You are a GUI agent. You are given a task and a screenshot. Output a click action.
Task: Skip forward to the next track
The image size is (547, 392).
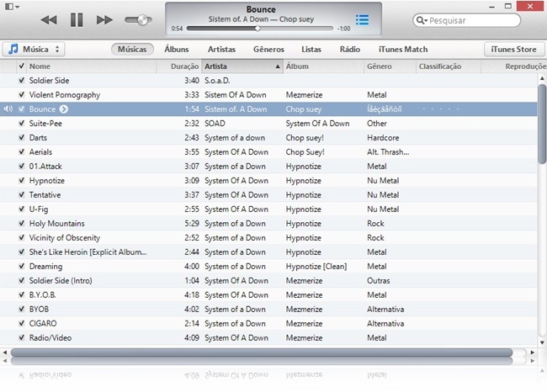(104, 20)
